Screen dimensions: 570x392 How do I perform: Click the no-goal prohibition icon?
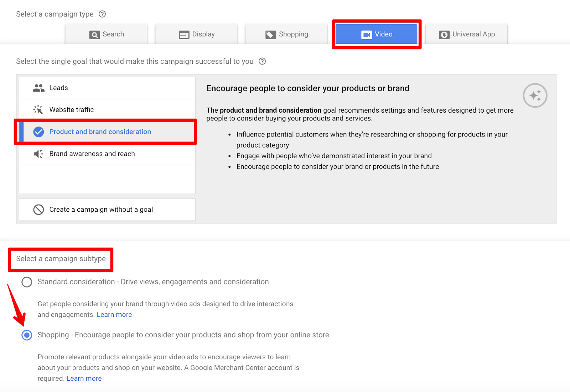pos(38,210)
